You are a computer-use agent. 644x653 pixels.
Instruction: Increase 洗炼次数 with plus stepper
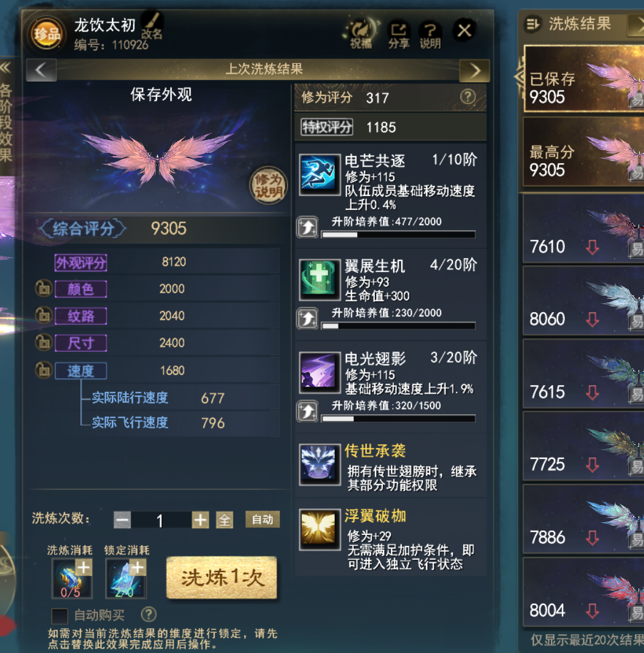[200, 520]
